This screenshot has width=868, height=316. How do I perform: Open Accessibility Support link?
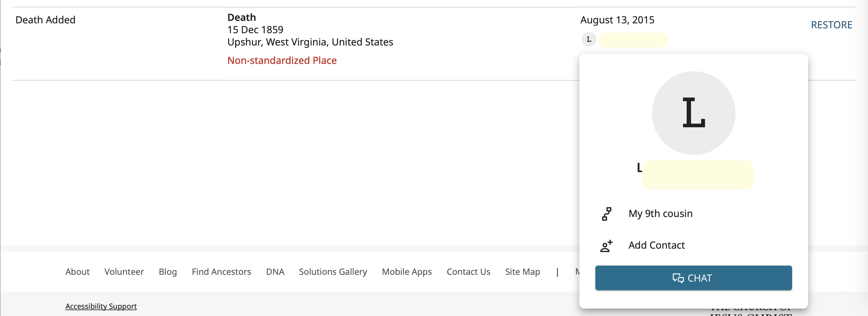click(x=101, y=306)
